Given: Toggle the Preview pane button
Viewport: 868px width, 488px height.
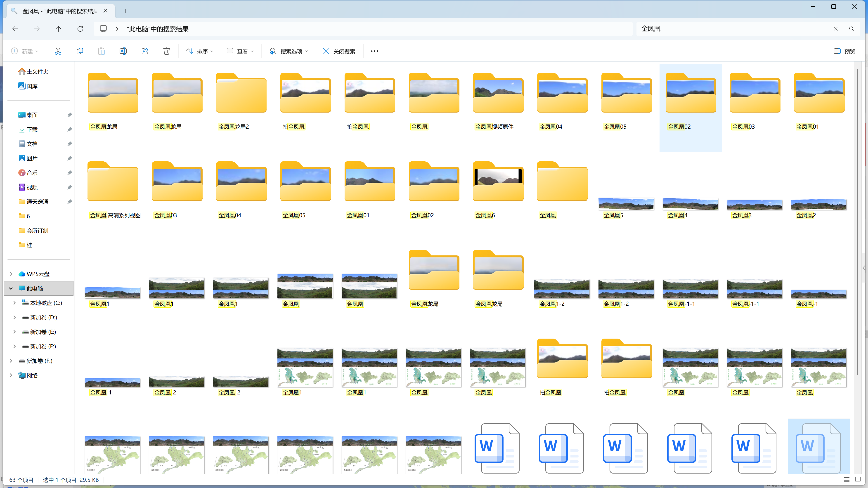Looking at the screenshot, I should click(x=844, y=51).
